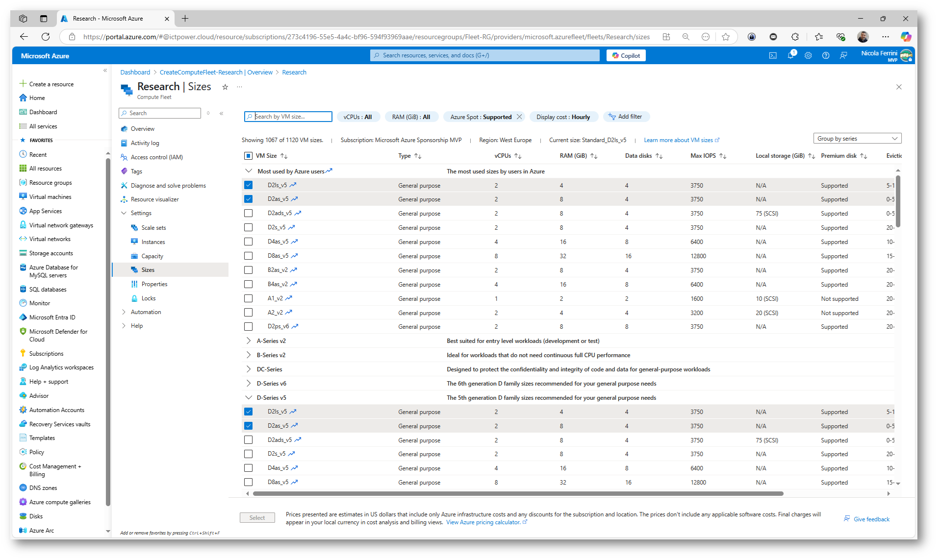Click the Add filter button

626,117
